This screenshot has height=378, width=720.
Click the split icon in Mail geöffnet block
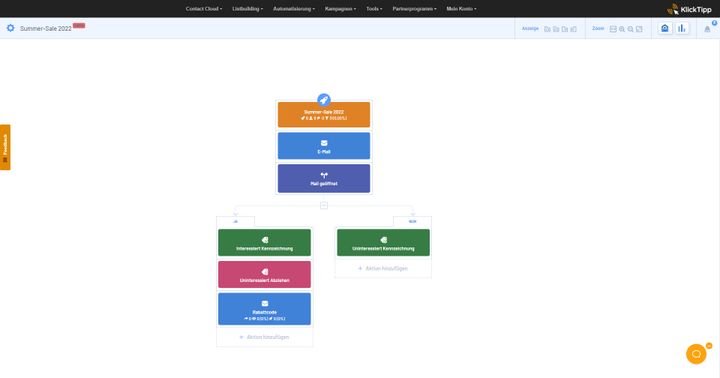(x=324, y=175)
